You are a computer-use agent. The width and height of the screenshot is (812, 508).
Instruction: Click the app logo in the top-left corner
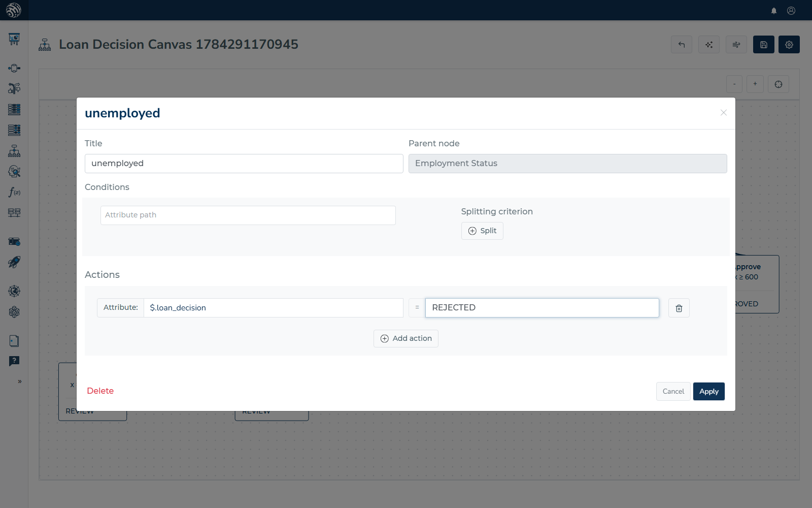point(14,10)
